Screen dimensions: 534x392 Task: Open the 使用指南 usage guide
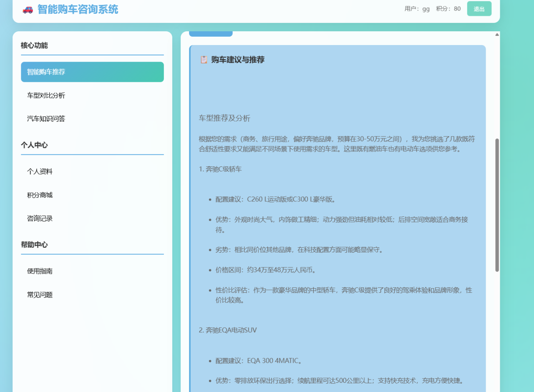coord(39,271)
